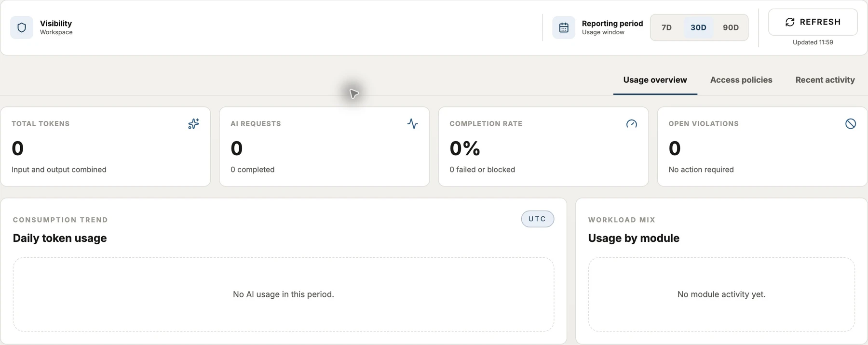The image size is (868, 345).
Task: Click the 'WORKLOAD MIX' label
Action: pyautogui.click(x=622, y=220)
